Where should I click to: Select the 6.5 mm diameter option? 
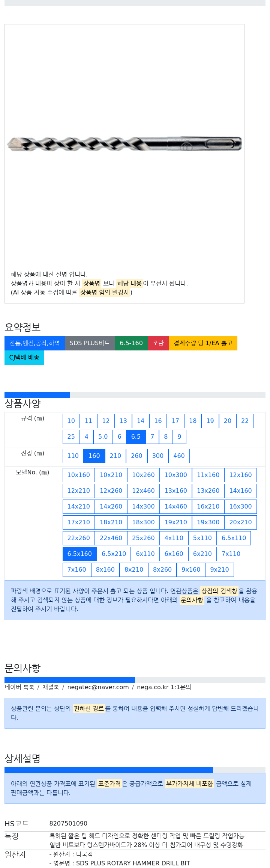tap(136, 436)
